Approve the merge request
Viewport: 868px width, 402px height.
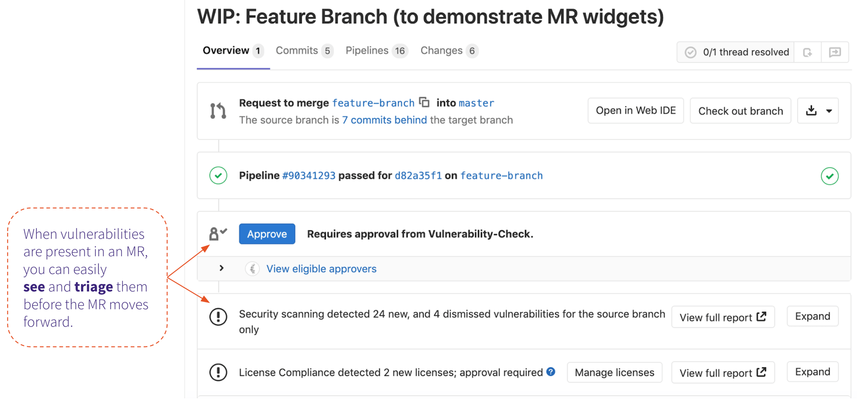pyautogui.click(x=267, y=234)
